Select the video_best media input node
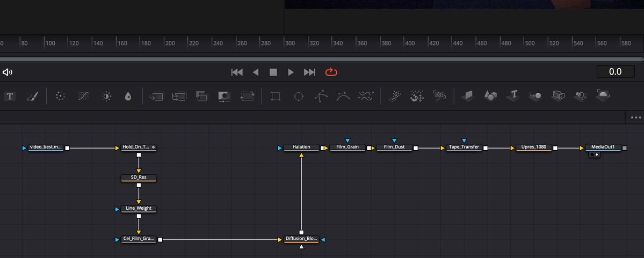644x258 pixels. click(x=46, y=148)
